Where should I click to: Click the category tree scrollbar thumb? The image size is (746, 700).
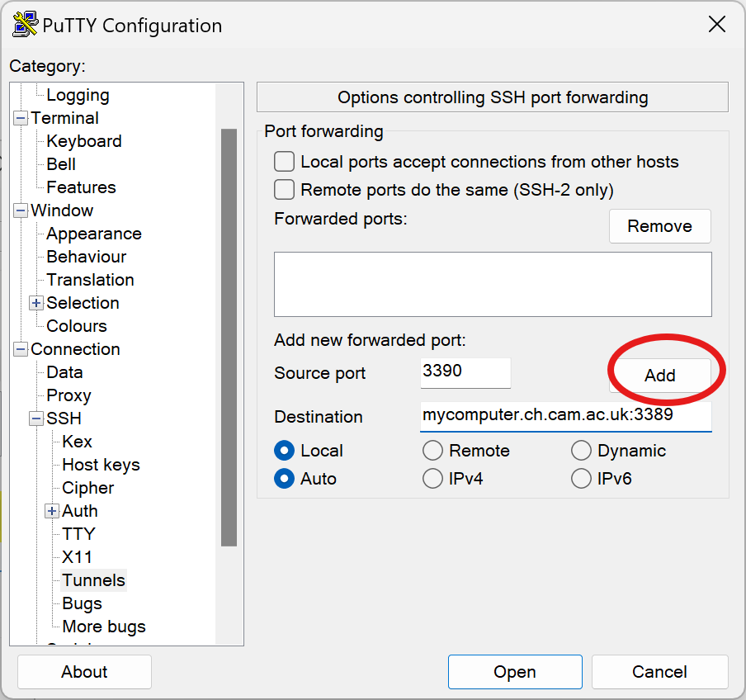[x=229, y=338]
